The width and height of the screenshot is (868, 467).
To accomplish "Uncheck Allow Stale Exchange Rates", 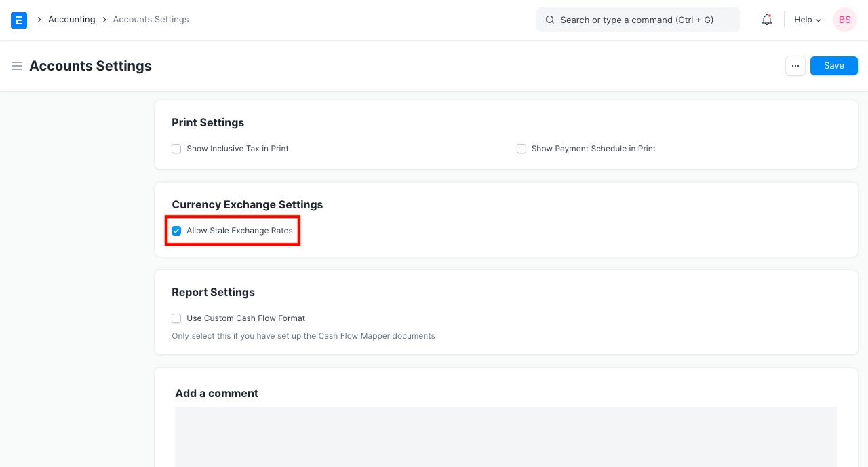I will click(176, 231).
